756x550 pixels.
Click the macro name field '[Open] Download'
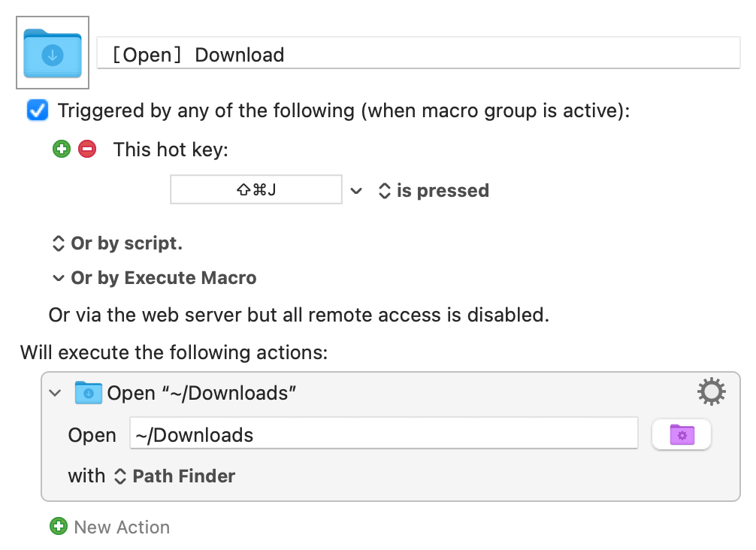(x=418, y=55)
